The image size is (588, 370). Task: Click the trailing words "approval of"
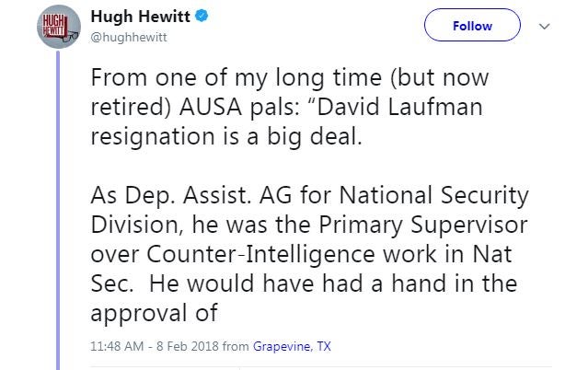pos(155,313)
